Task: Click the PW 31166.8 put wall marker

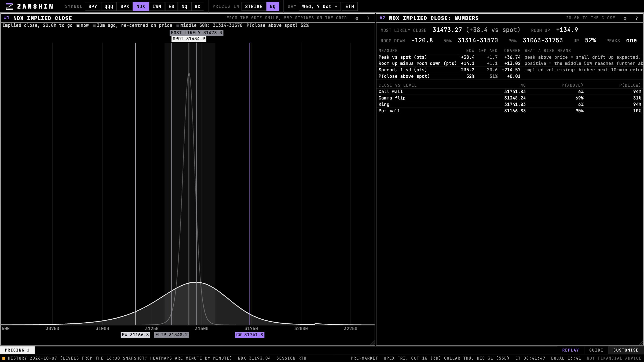Action: [x=135, y=335]
